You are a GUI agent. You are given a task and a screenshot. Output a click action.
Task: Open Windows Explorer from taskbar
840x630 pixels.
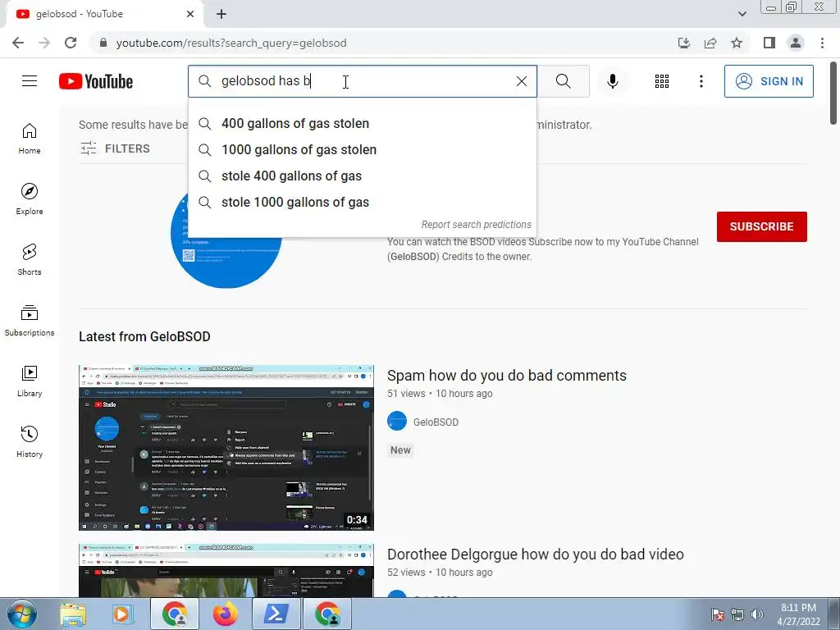click(73, 614)
